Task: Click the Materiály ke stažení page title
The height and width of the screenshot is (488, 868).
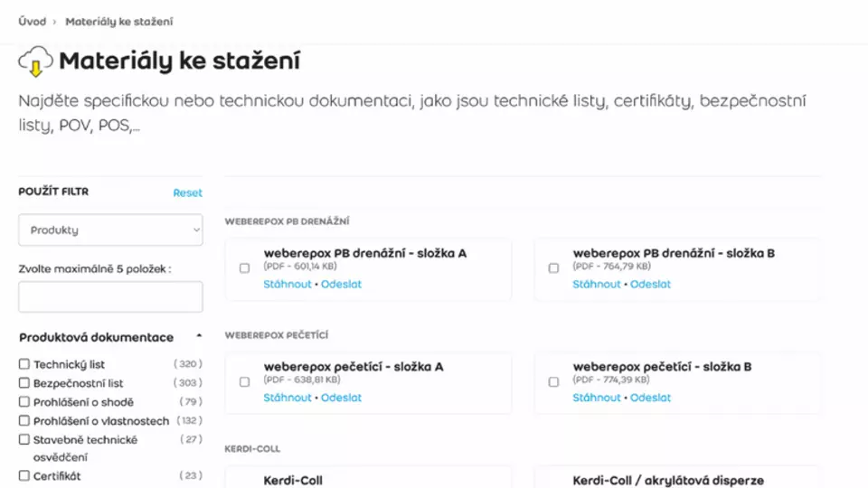Action: pyautogui.click(x=179, y=61)
